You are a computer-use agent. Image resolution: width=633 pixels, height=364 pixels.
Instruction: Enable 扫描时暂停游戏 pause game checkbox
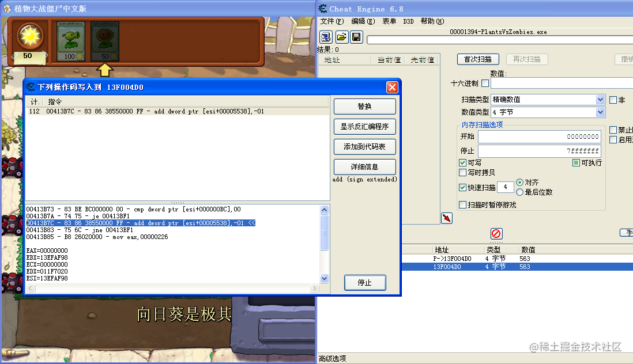[462, 205]
